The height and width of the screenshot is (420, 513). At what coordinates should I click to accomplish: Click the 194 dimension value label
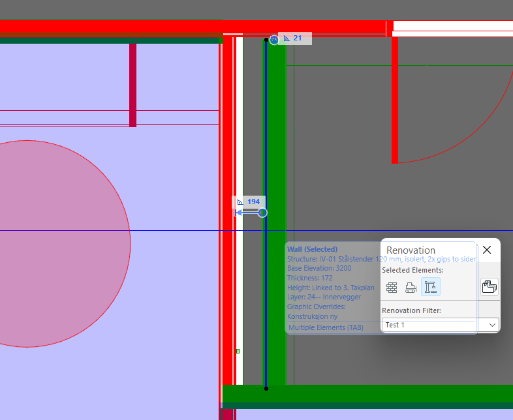(x=253, y=202)
